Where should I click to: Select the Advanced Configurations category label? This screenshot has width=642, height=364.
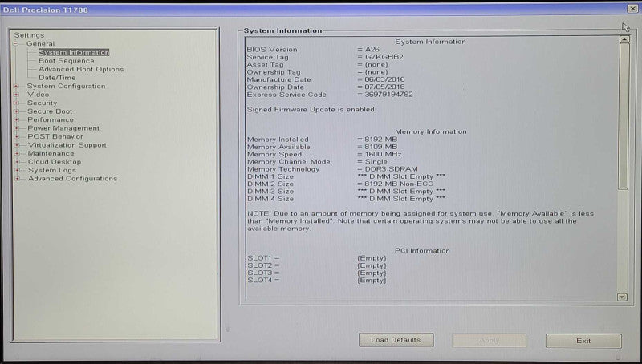click(x=72, y=179)
